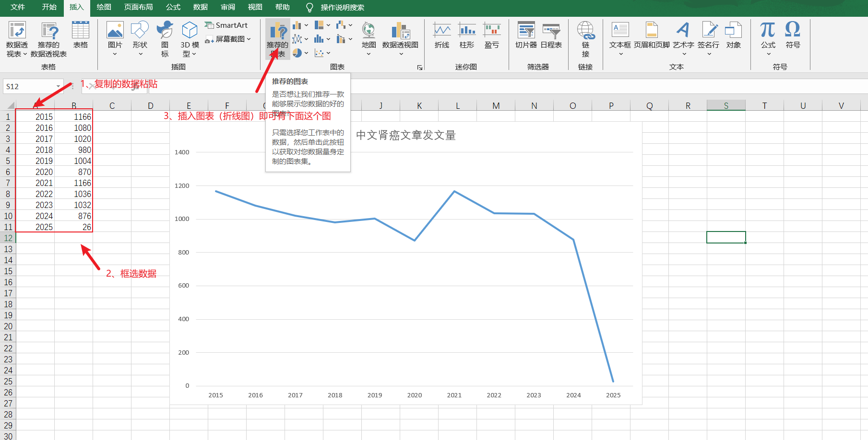This screenshot has height=440, width=868.
Task: Switch to the 审阅 (Review) tab
Action: click(x=228, y=7)
